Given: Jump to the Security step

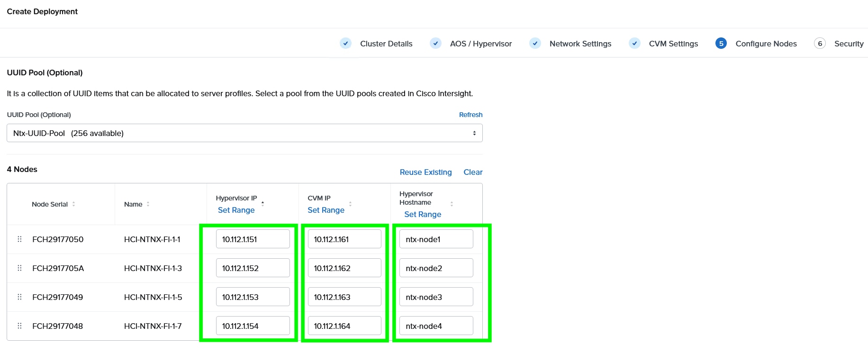Looking at the screenshot, I should pos(849,44).
